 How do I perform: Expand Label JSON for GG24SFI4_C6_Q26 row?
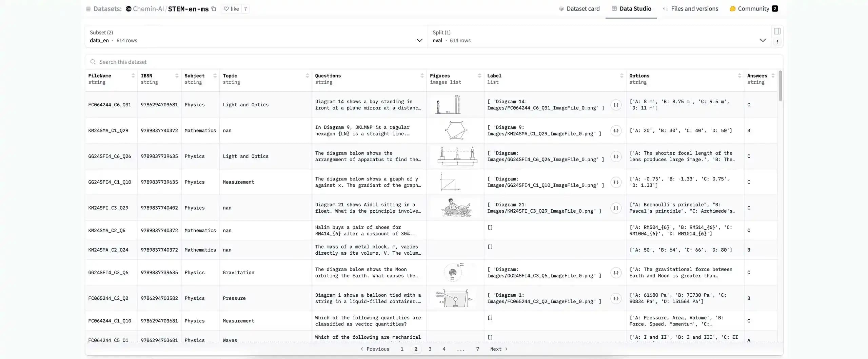(616, 156)
